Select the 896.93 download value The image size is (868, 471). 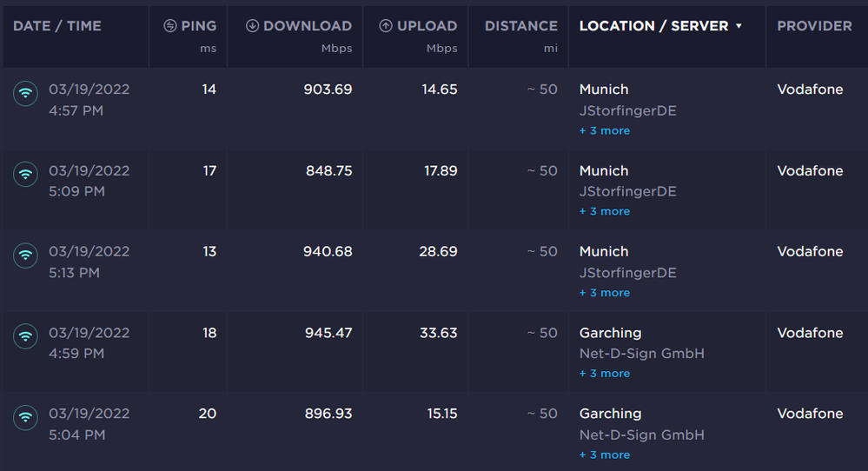tap(328, 414)
